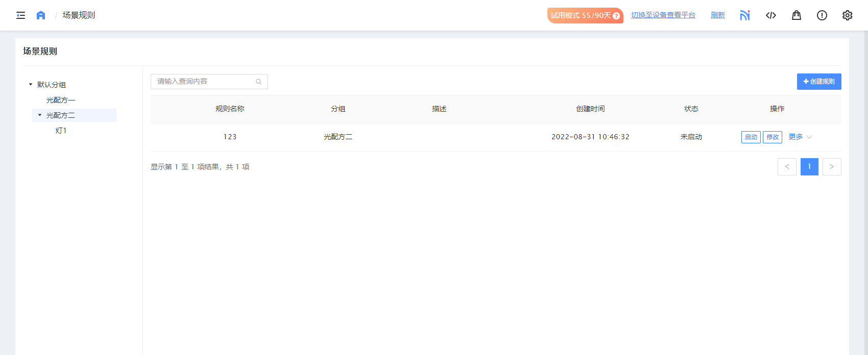Screen dimensions: 868x355
Task: Select 灯1 tree item
Action: tap(61, 131)
